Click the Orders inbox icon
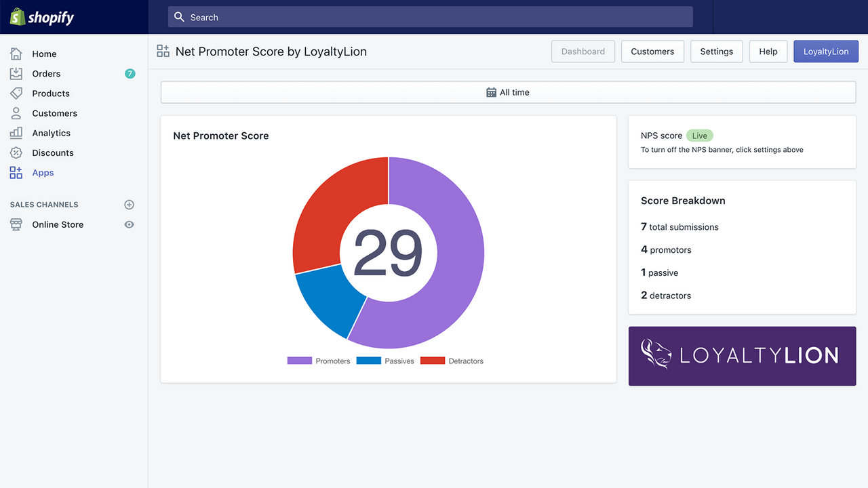 (x=16, y=73)
